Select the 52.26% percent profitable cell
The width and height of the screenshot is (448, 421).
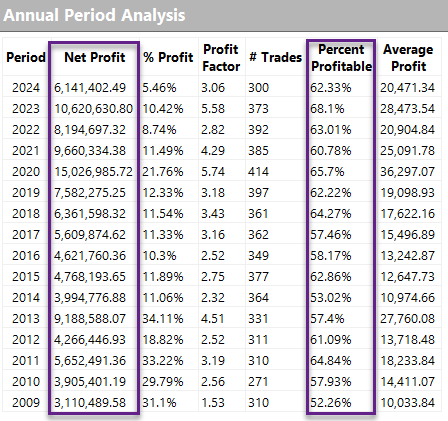click(x=331, y=403)
